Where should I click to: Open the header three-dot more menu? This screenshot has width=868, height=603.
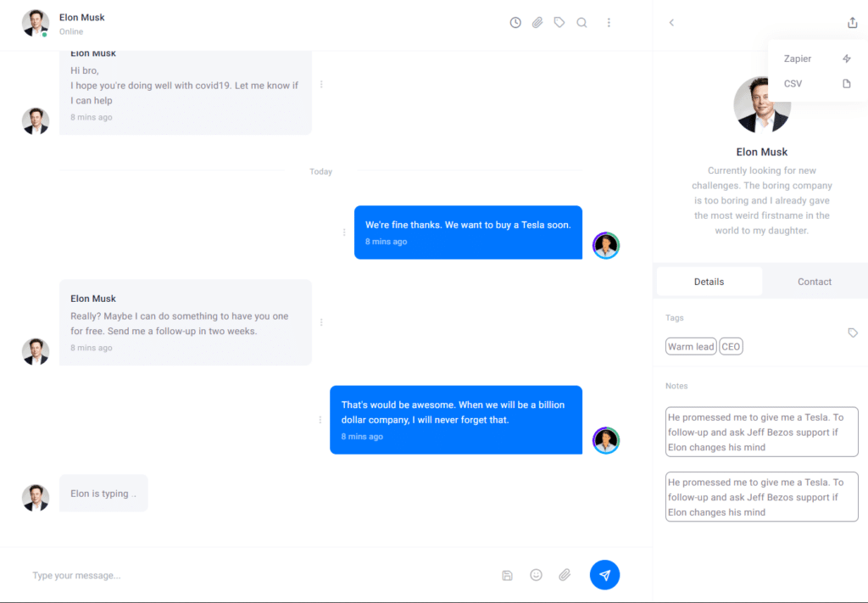(609, 23)
